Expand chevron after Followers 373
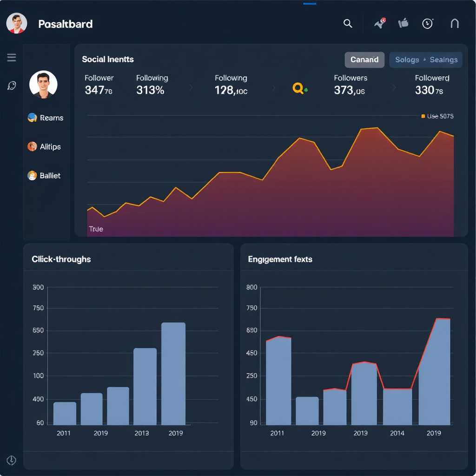 394,87
